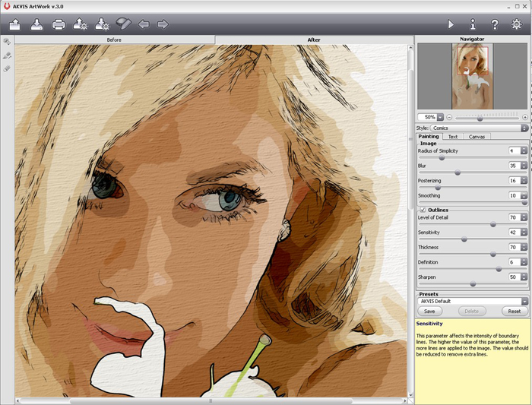Toggle the Outlines checkbox
The image size is (532, 405).
(423, 210)
